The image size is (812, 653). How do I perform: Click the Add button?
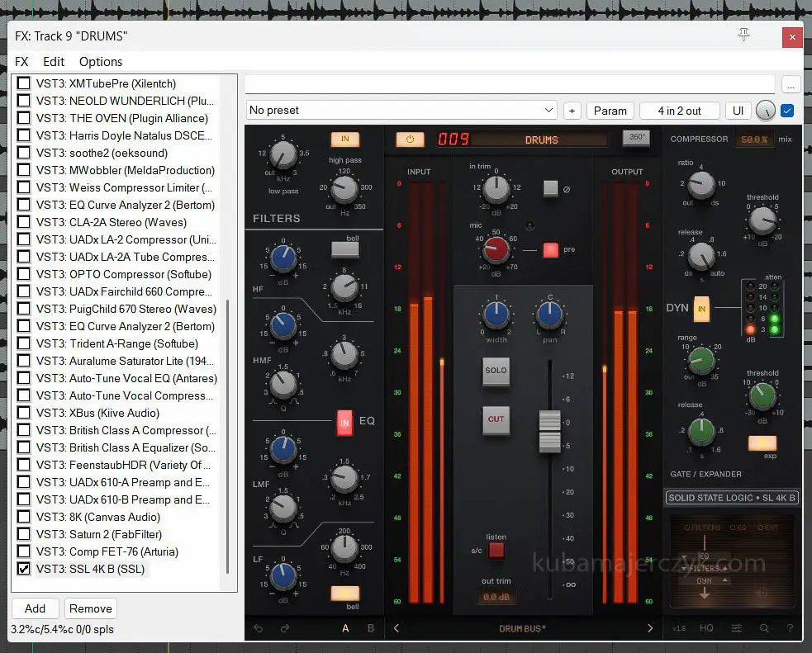(x=35, y=608)
